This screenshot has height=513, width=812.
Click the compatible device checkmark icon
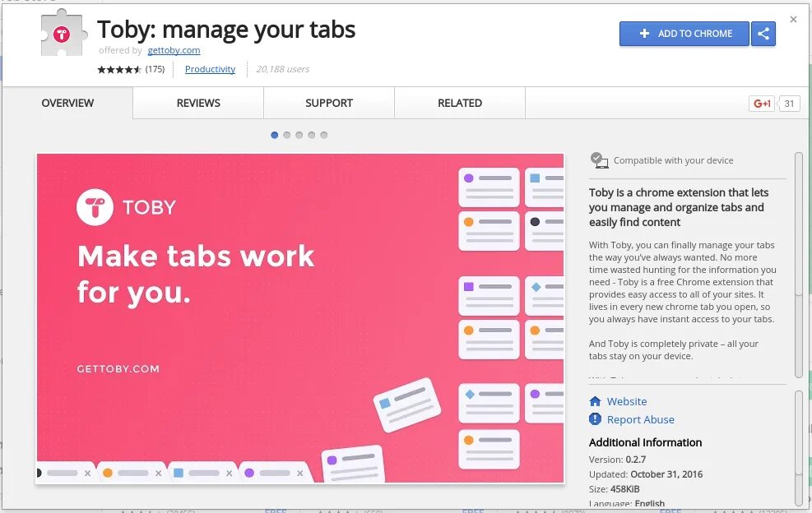tap(599, 160)
